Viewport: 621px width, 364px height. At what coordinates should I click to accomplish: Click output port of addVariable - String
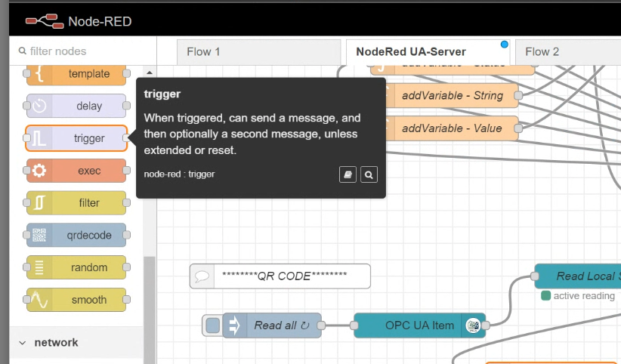(518, 95)
